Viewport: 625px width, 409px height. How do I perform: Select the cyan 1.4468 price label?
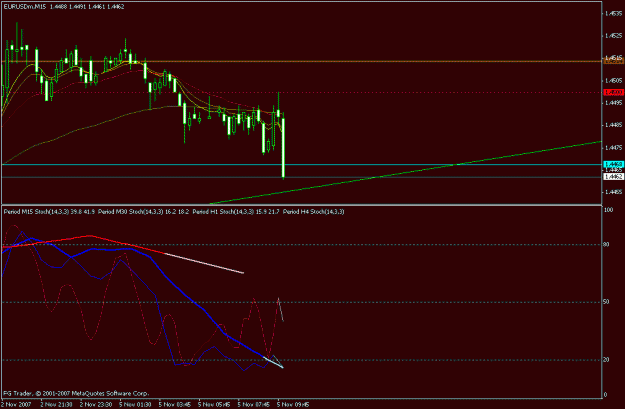(614, 164)
